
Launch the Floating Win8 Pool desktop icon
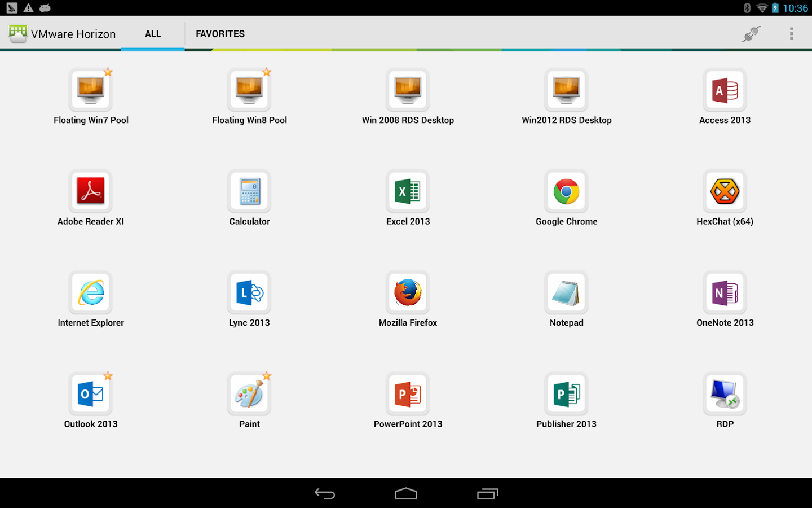coord(249,90)
